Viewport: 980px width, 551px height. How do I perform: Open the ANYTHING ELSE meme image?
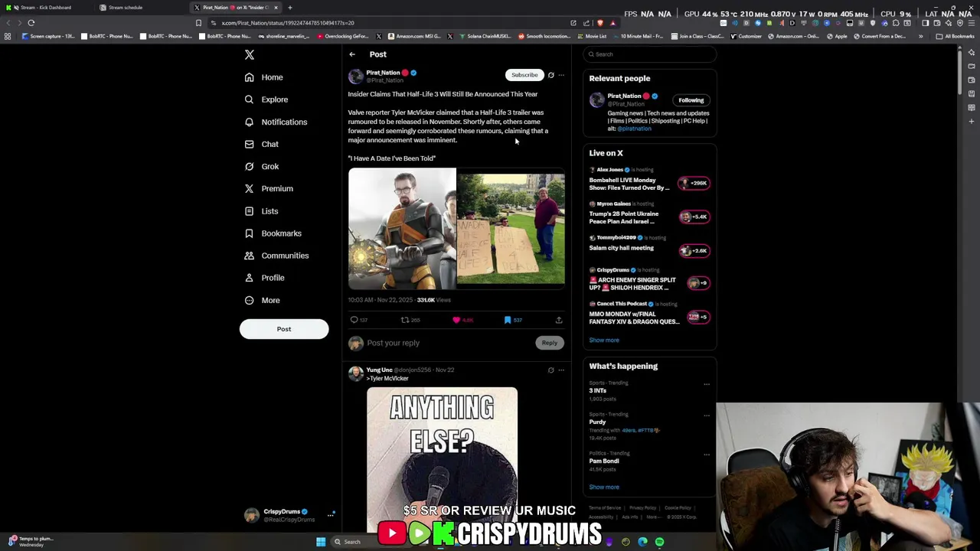442,459
